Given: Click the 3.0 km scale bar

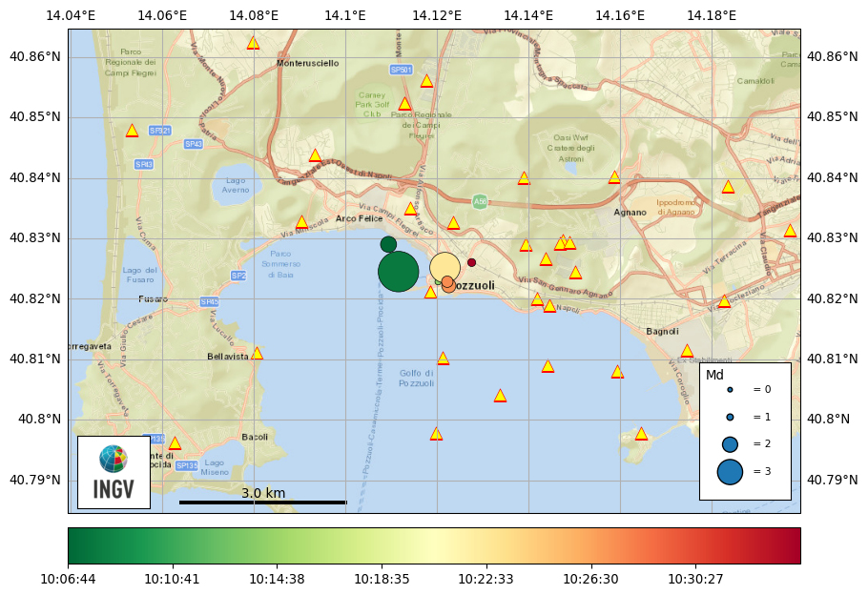Looking at the screenshot, I should click(262, 502).
